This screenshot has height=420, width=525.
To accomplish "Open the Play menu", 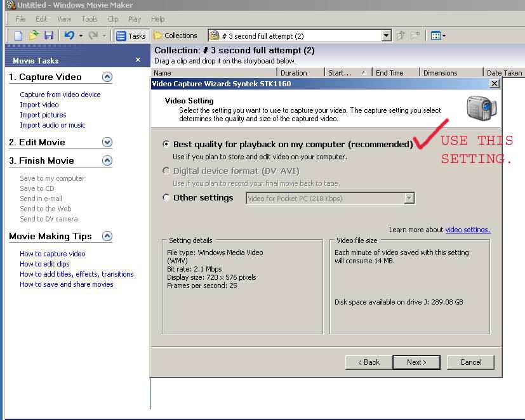I will (135, 19).
